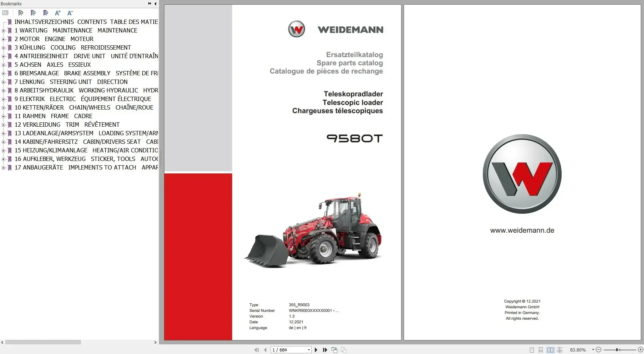
Task: Add a new bookmark
Action: (33, 13)
